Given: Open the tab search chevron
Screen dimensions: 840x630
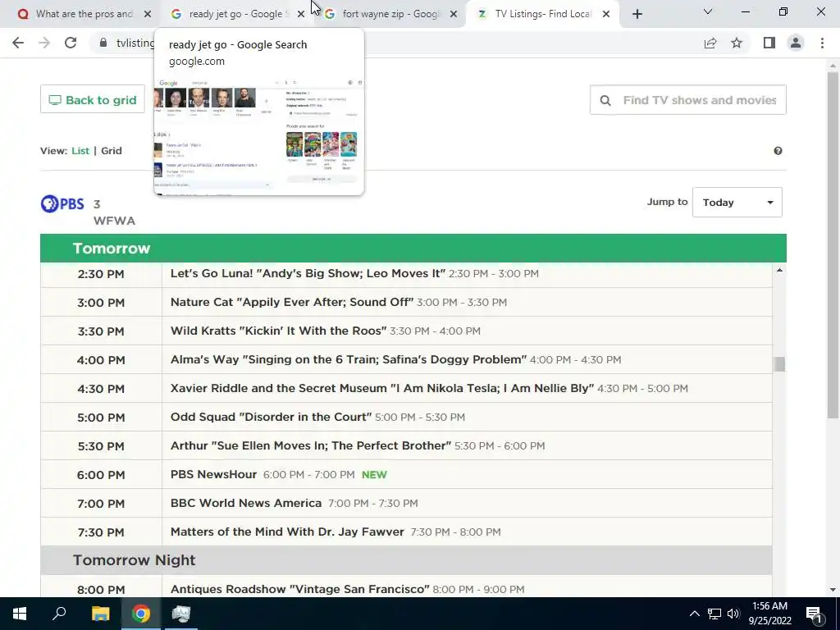Looking at the screenshot, I should pos(708,11).
